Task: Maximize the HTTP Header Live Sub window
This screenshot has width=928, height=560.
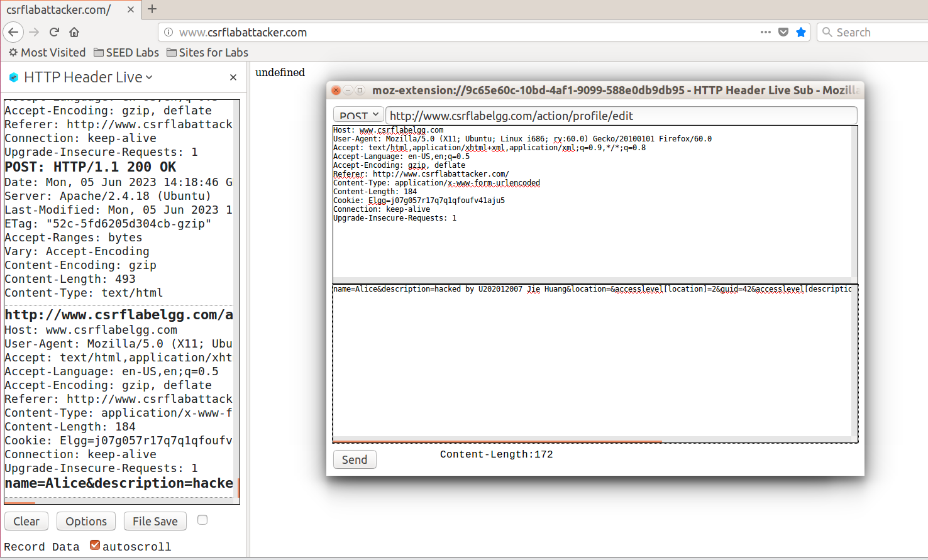Action: (360, 91)
